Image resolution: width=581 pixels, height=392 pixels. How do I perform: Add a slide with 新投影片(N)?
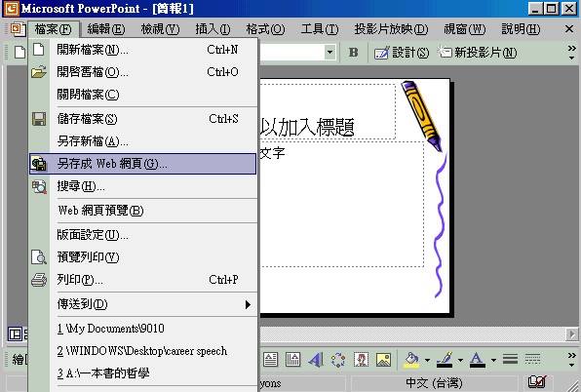[x=478, y=53]
